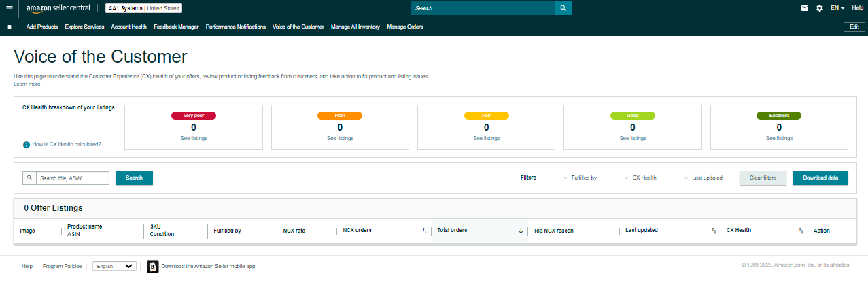Open the Help link in header
This screenshot has height=304, width=868.
click(x=857, y=8)
